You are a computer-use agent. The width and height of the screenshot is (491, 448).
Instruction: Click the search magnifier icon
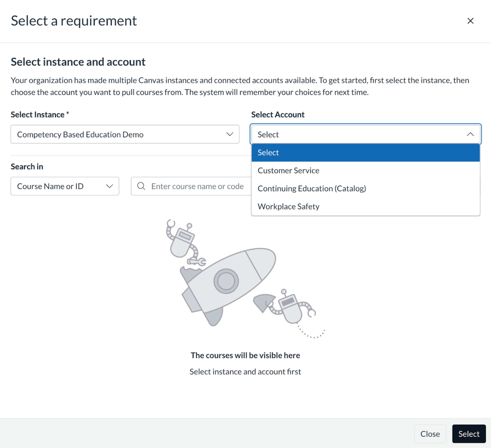(x=141, y=186)
